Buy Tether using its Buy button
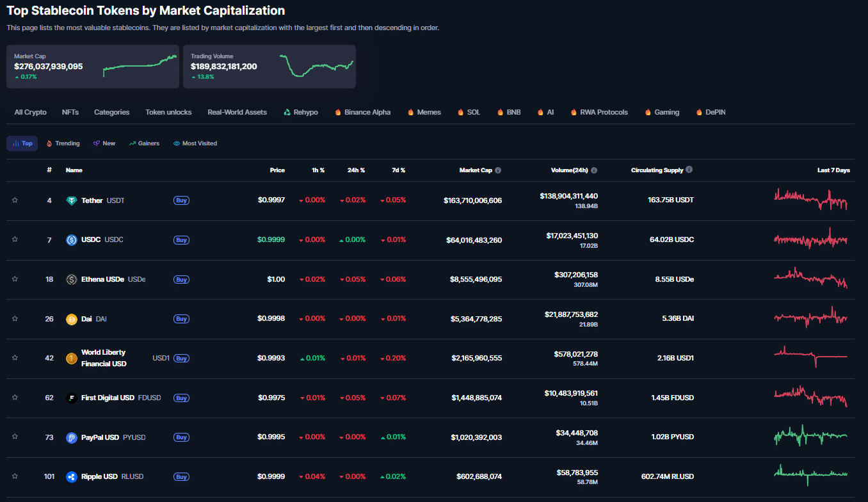The height and width of the screenshot is (502, 868). [x=181, y=200]
